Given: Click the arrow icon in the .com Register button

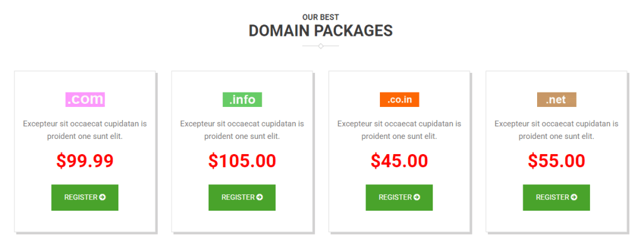Looking at the screenshot, I should point(103,197).
